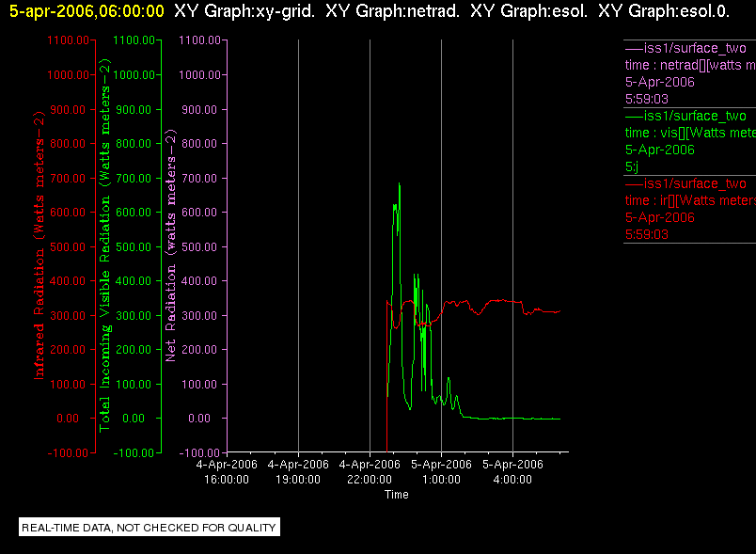Click the REAL-TIME DATA, NOT CHECKED FOR QUALITY notice
The height and width of the screenshot is (554, 756).
[x=149, y=527]
